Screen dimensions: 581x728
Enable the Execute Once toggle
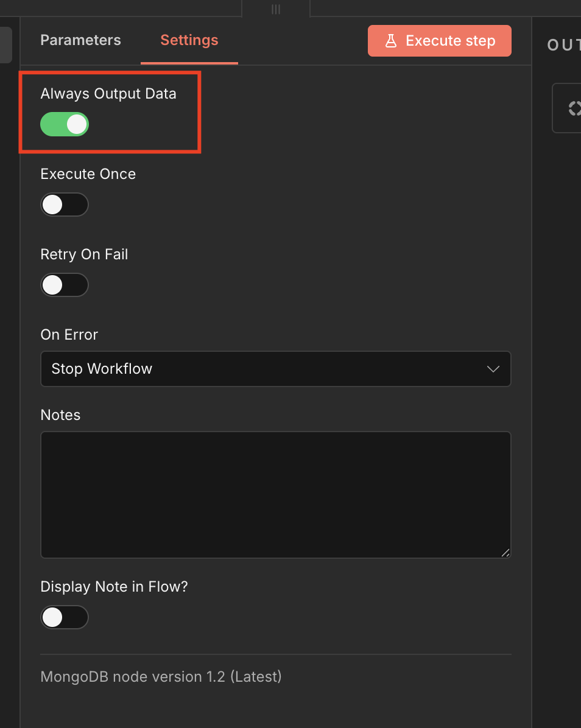(65, 205)
